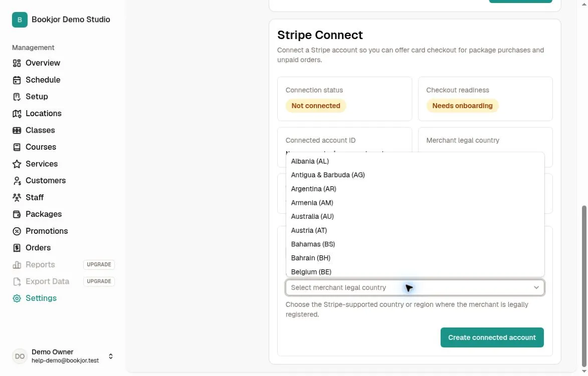Click the Connected account ID label

coord(321,141)
